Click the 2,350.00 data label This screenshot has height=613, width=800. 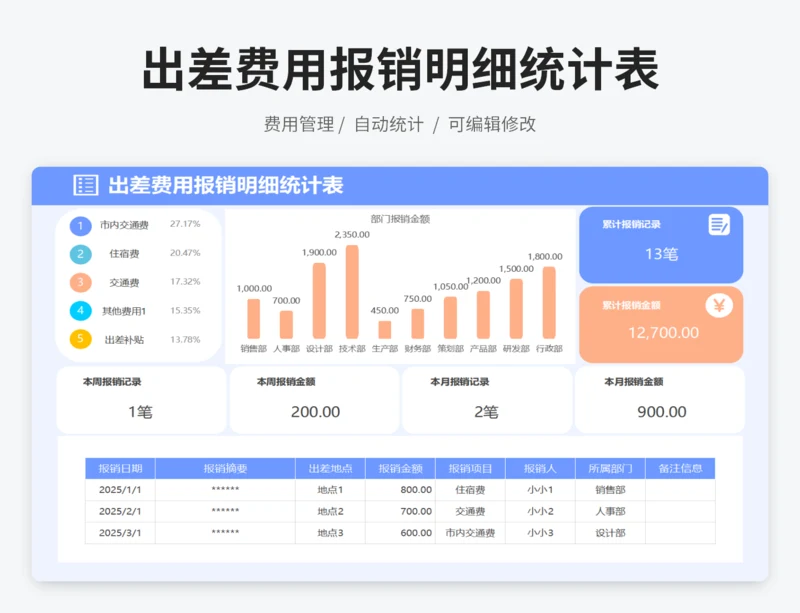[352, 234]
